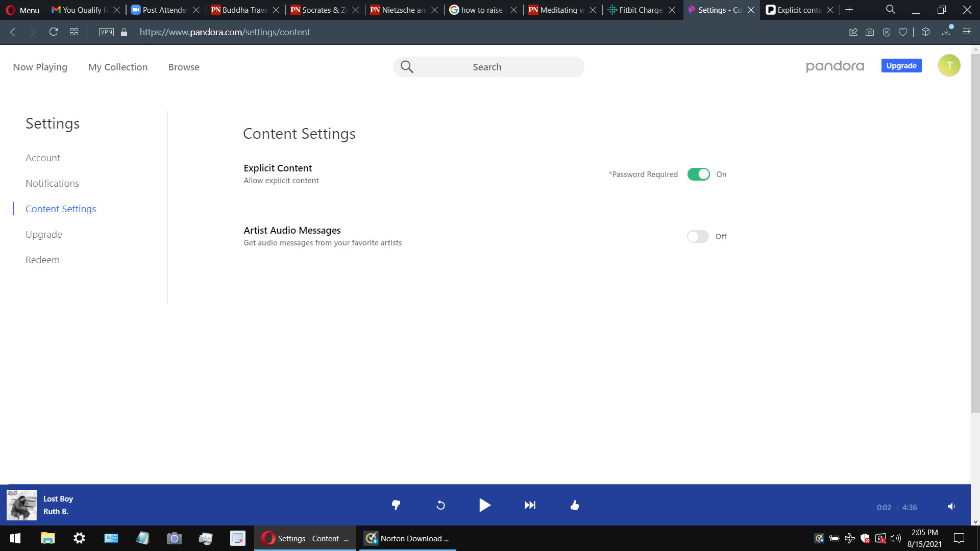Viewport: 980px width, 551px height.
Task: Thumbs up the current song
Action: (574, 505)
